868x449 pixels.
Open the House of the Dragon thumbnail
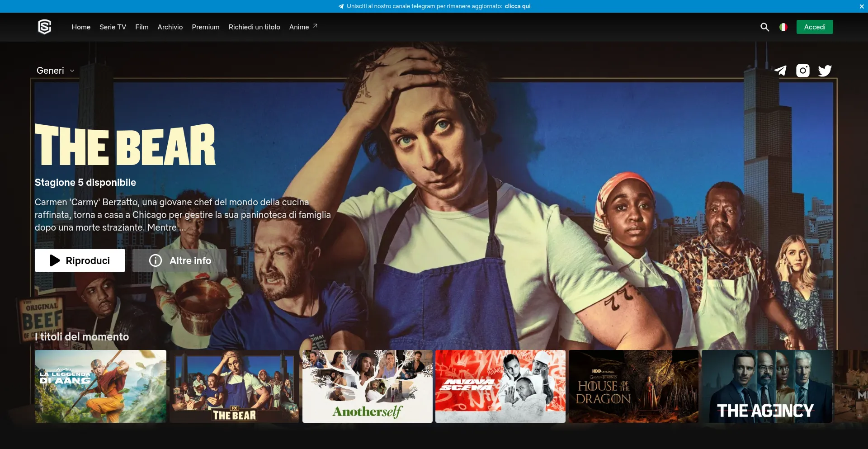click(633, 387)
